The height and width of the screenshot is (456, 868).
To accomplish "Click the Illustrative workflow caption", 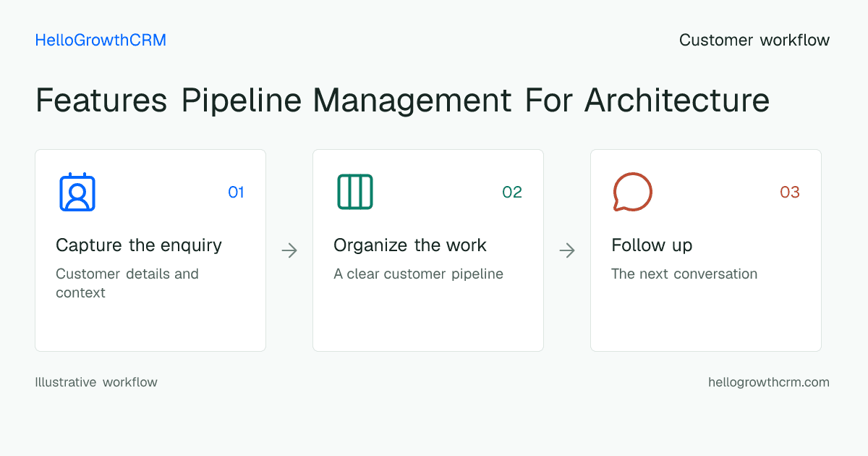I will [x=96, y=382].
